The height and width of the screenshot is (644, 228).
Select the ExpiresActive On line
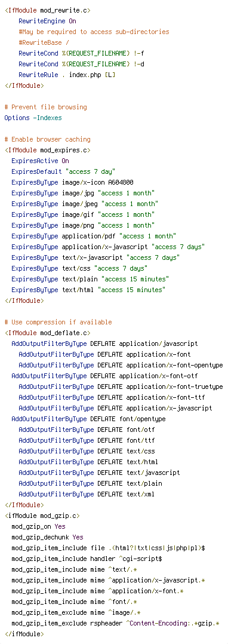pyautogui.click(x=40, y=161)
